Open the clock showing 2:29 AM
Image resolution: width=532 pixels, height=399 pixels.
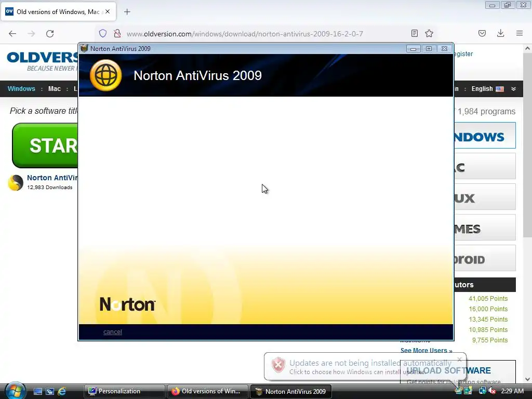click(x=512, y=391)
